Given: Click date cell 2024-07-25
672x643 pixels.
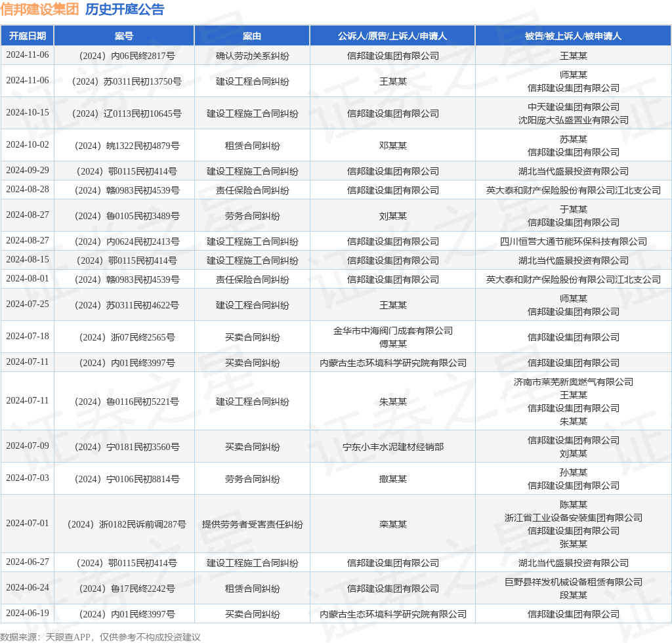Looking at the screenshot, I should click(x=28, y=304).
